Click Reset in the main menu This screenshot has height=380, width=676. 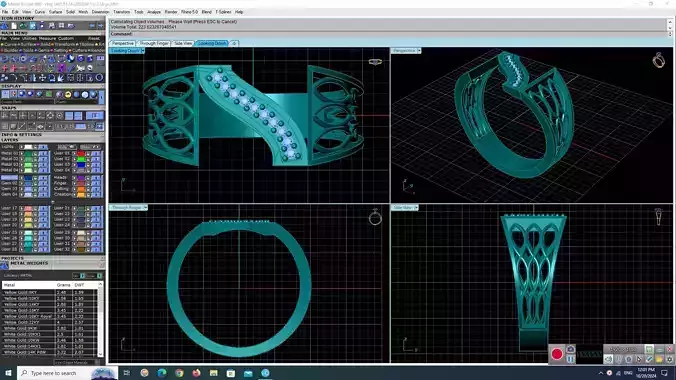(x=94, y=39)
